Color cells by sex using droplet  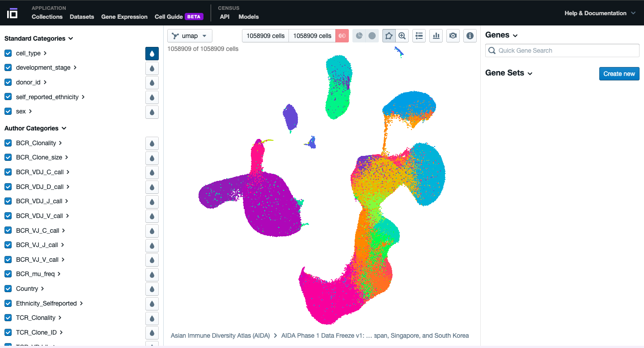[152, 112]
